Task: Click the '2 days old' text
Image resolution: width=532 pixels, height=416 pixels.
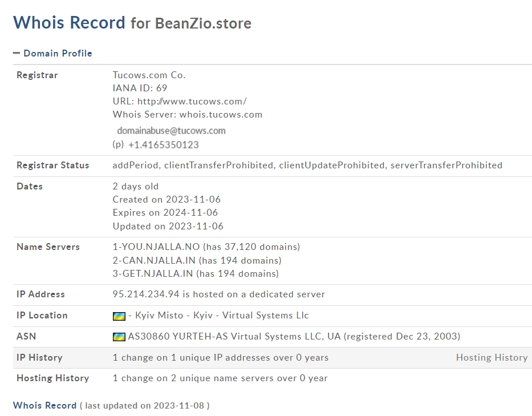Action: tap(136, 187)
